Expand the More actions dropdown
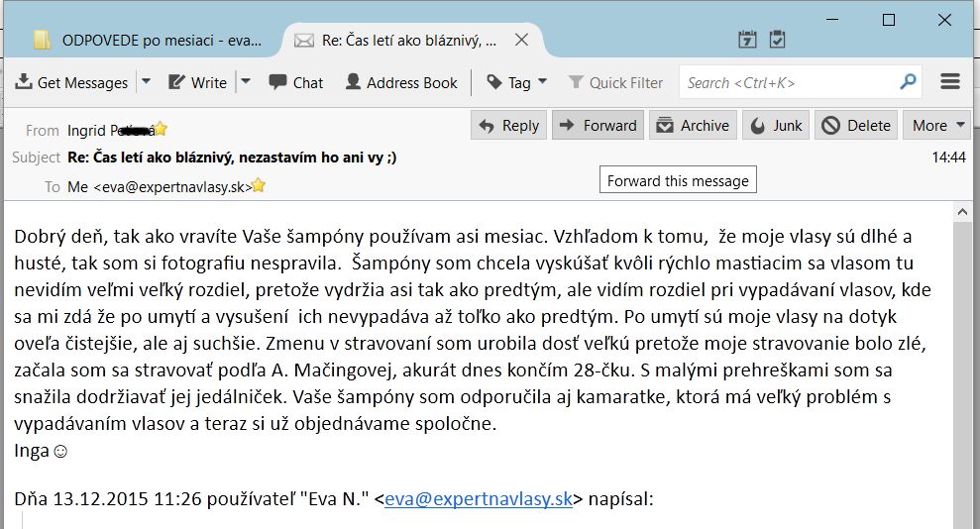980x529 pixels. click(937, 126)
